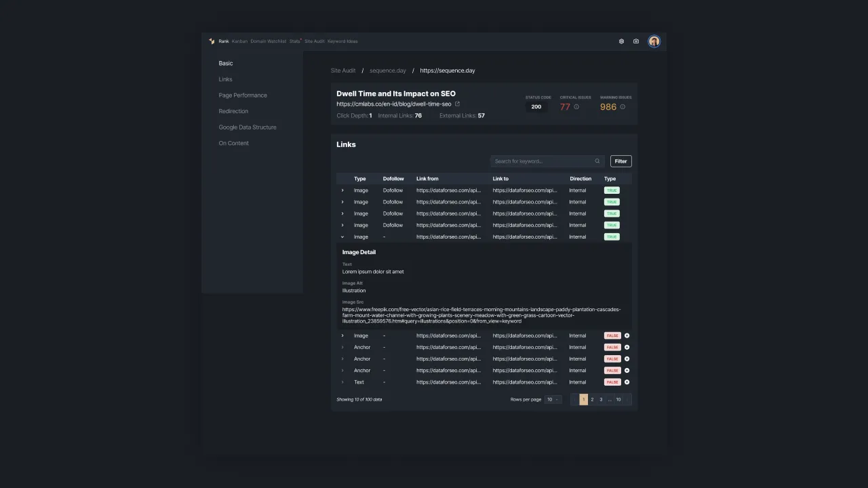Screen dimensions: 868x488
Task: Select Basic in the left sidebar
Action: pyautogui.click(x=226, y=63)
